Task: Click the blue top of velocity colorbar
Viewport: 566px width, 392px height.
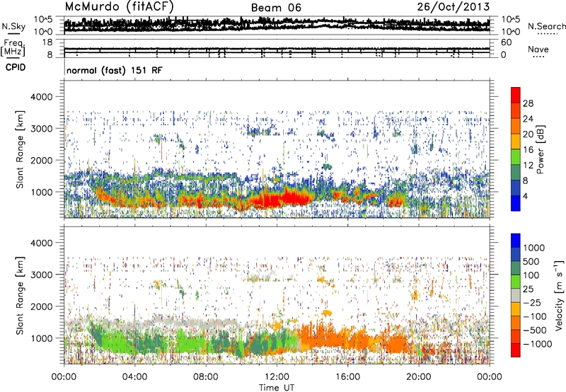Action: coord(516,241)
